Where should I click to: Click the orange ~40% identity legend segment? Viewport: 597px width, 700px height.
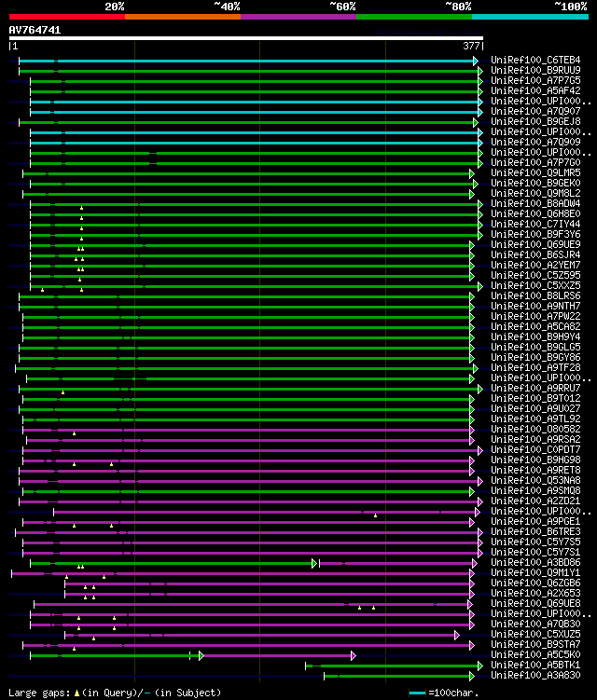183,17
